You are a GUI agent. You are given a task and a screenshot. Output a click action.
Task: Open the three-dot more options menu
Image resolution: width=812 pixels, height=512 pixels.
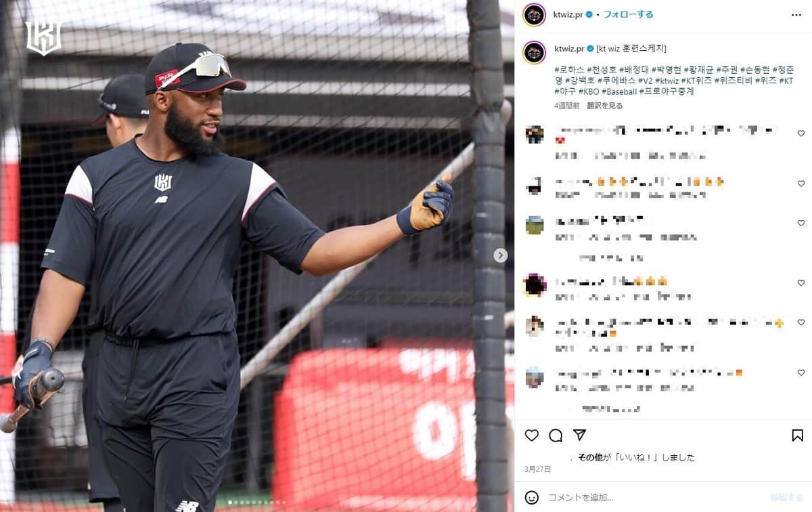tap(796, 14)
